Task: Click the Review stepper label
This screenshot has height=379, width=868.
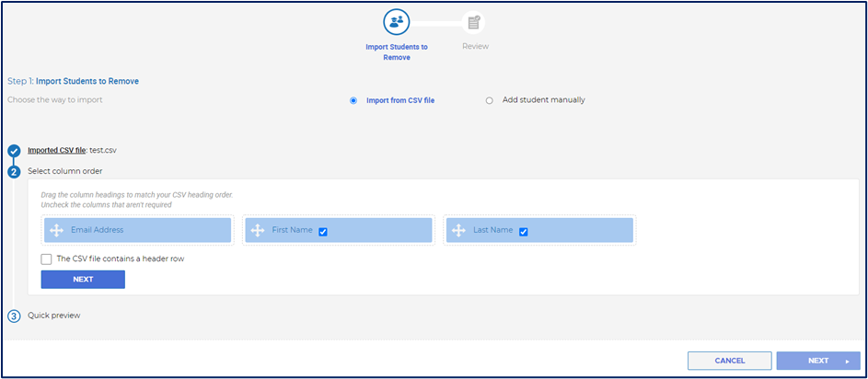Action: (x=476, y=47)
